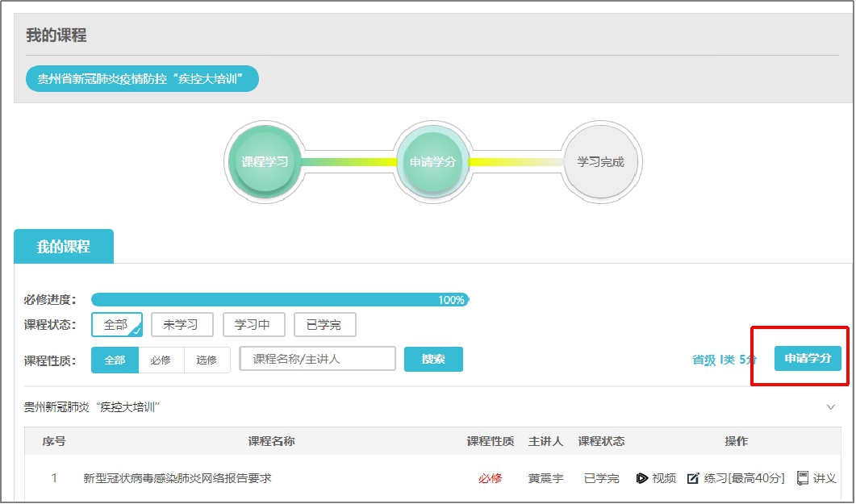Click the course name search input field
Screen dimensions: 856x504
pyautogui.click(x=317, y=359)
